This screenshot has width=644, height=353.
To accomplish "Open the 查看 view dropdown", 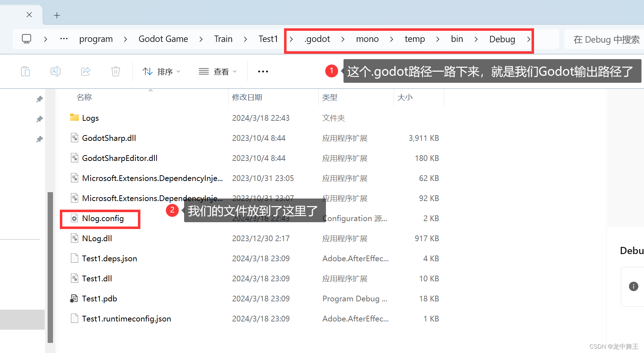I will click(218, 72).
